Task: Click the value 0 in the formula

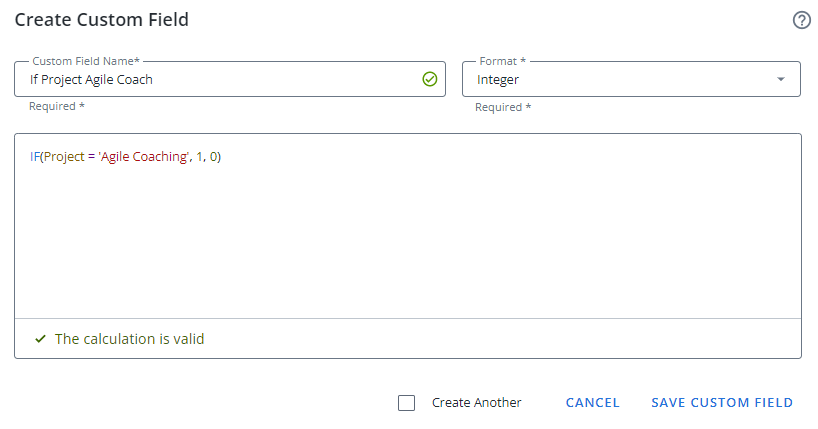Action: (214, 157)
